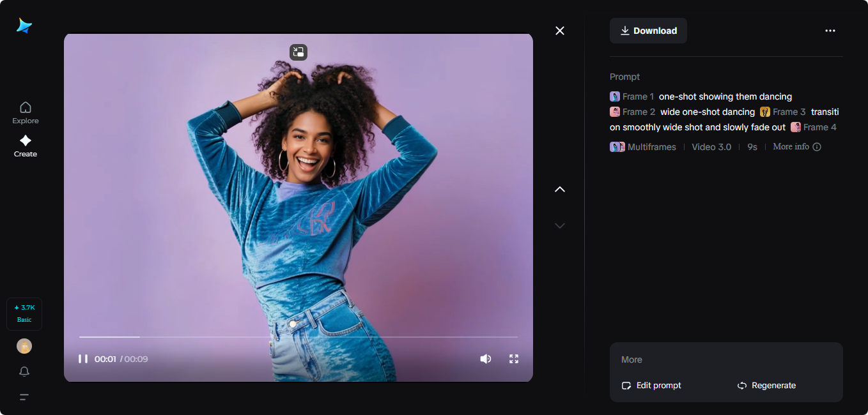The image size is (868, 415).
Task: Open the Explore page
Action: coord(26,112)
